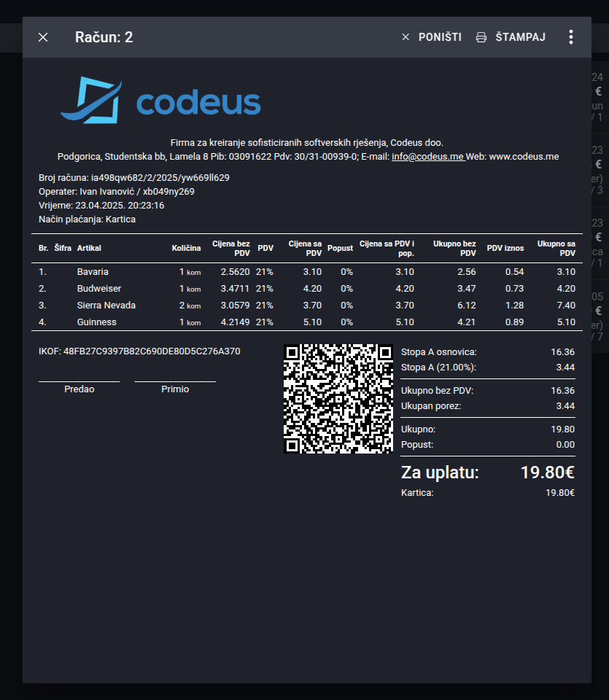Click the Stopa A osnovica label
This screenshot has height=700, width=609.
pos(439,352)
